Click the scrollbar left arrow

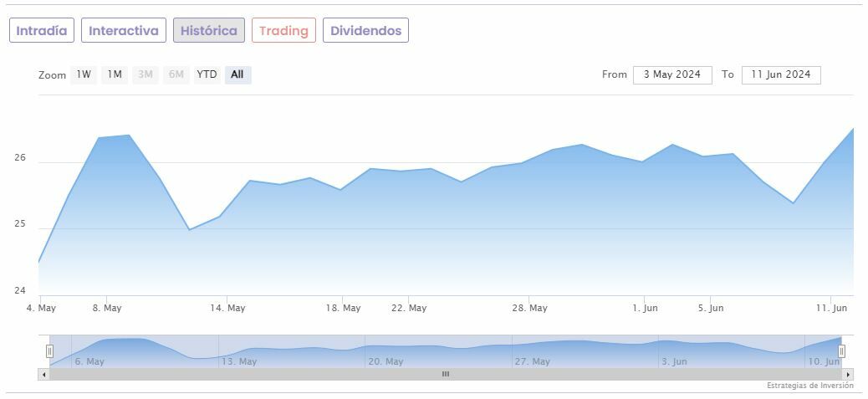(43, 374)
